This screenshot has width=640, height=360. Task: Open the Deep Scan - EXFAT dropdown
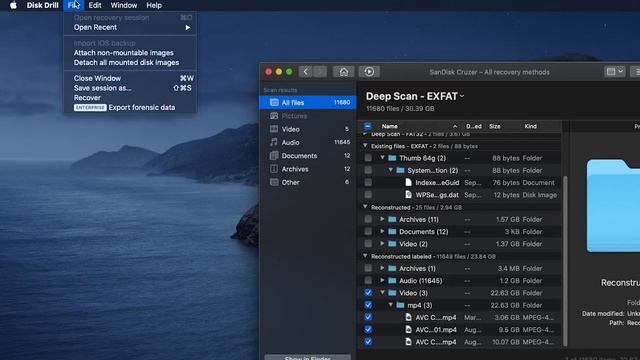(x=415, y=96)
